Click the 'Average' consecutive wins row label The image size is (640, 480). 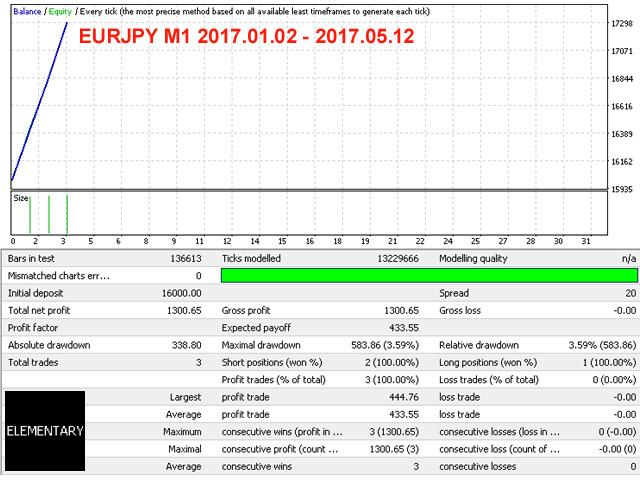coord(183,467)
